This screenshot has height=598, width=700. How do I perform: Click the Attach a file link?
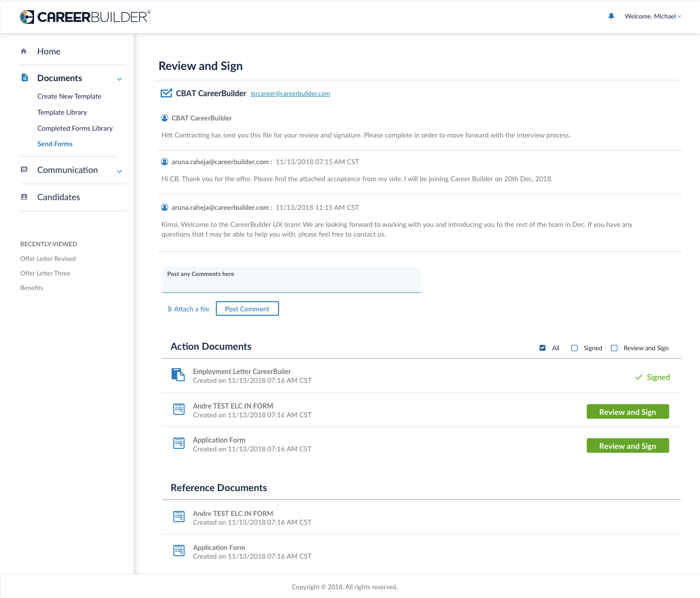192,309
